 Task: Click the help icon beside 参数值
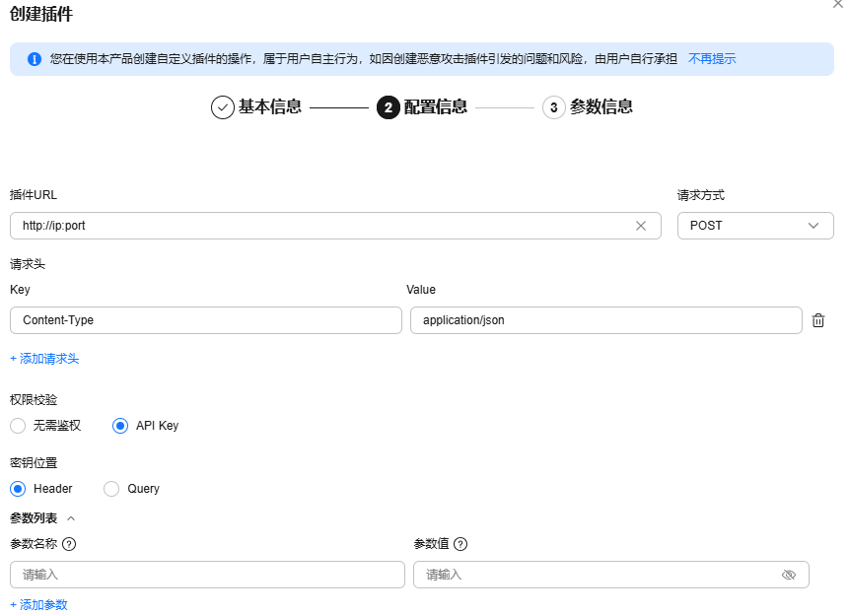click(460, 544)
